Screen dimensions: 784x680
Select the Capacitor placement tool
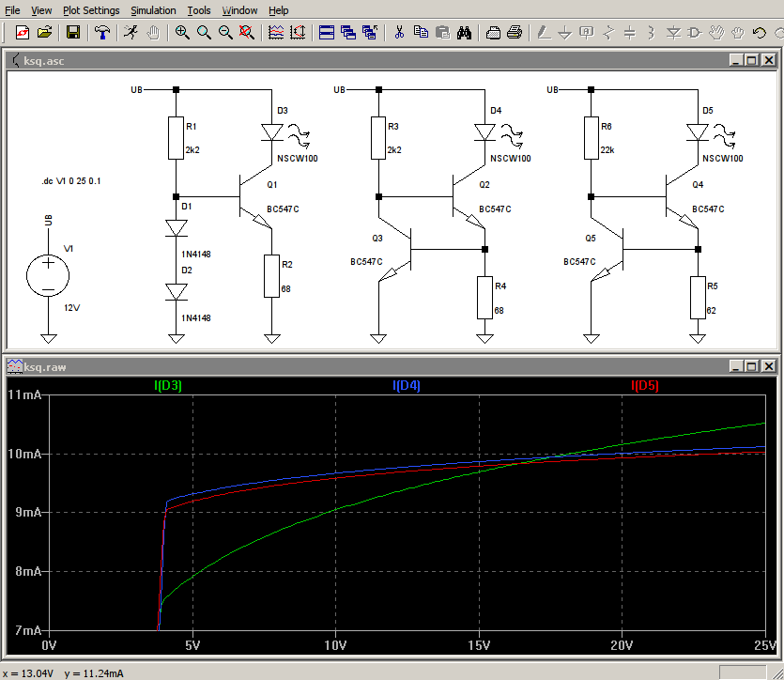[630, 33]
